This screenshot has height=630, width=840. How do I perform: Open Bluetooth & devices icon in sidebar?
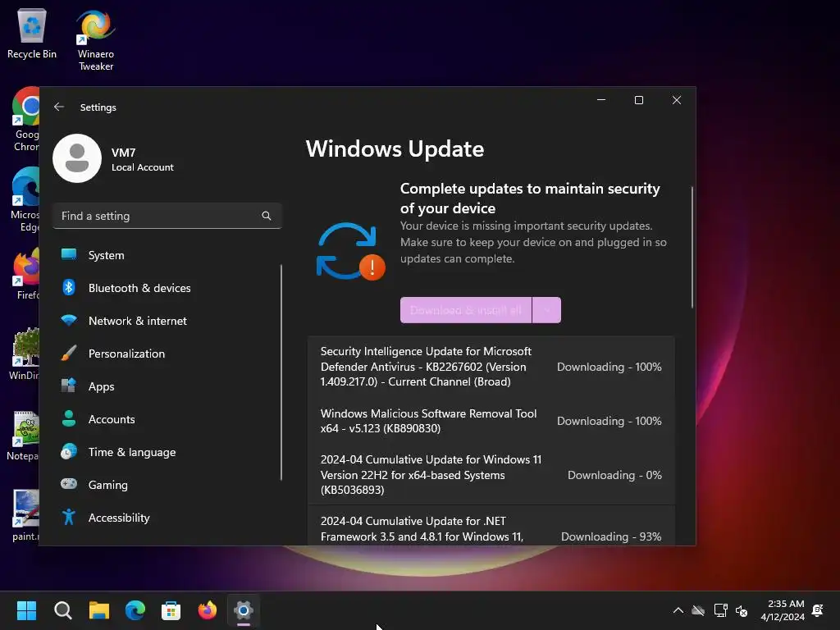[69, 288]
